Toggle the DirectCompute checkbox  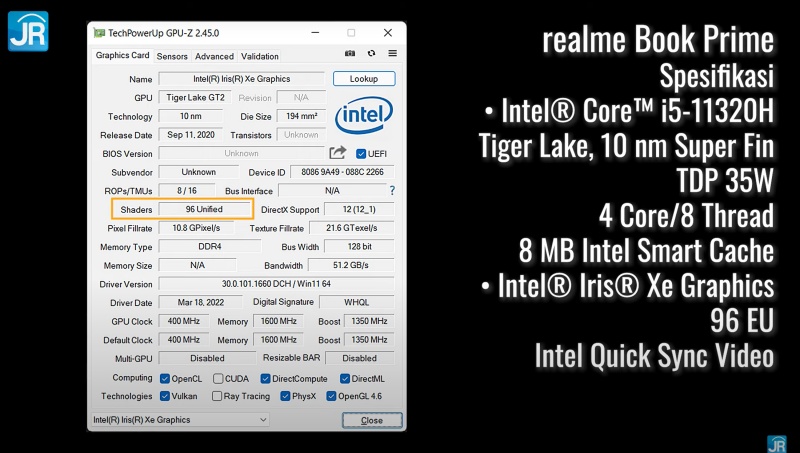pos(265,379)
